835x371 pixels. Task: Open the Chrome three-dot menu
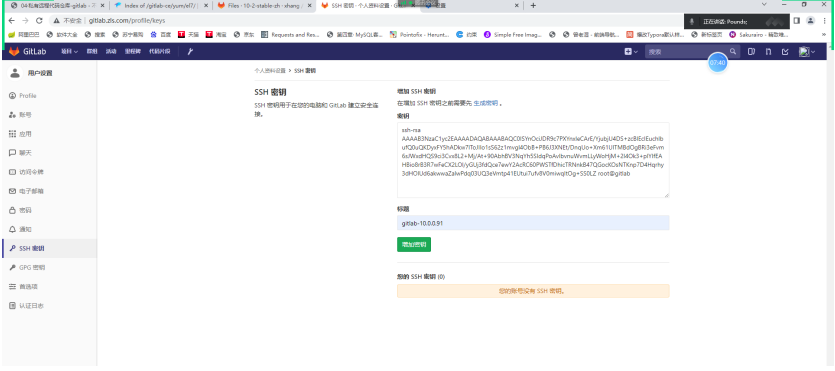click(x=824, y=21)
